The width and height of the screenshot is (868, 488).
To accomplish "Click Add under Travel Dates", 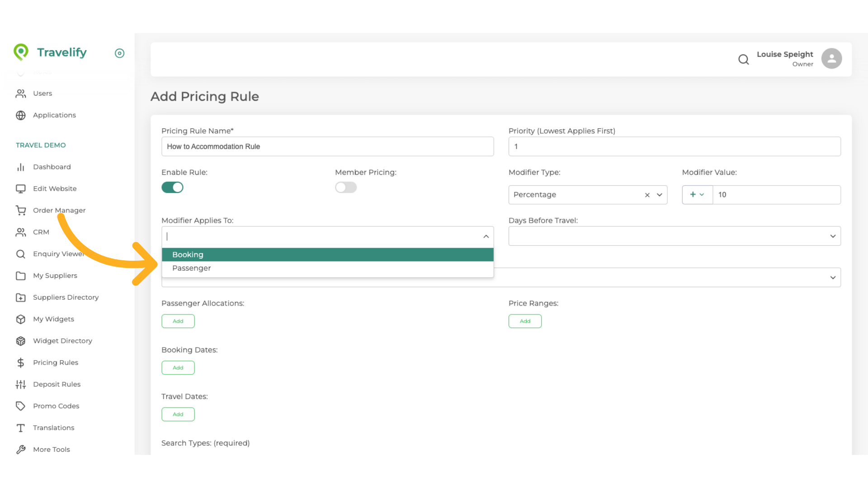I will click(x=178, y=414).
